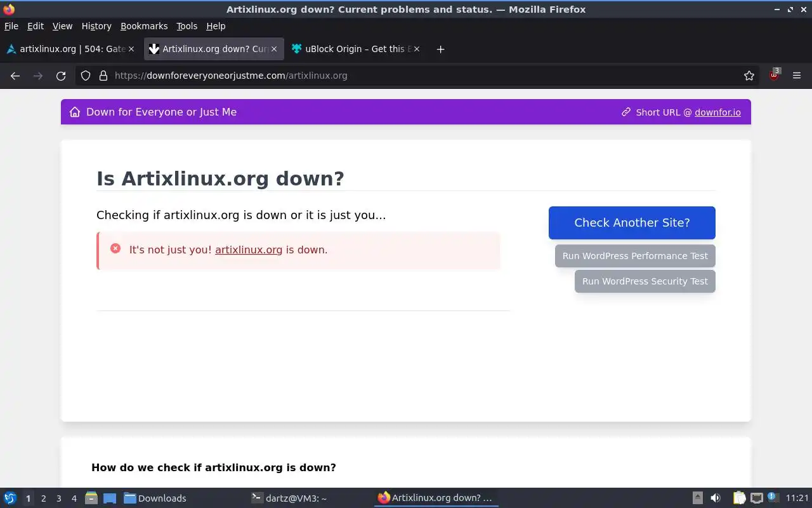Click the 11:21 clock

pyautogui.click(x=797, y=498)
